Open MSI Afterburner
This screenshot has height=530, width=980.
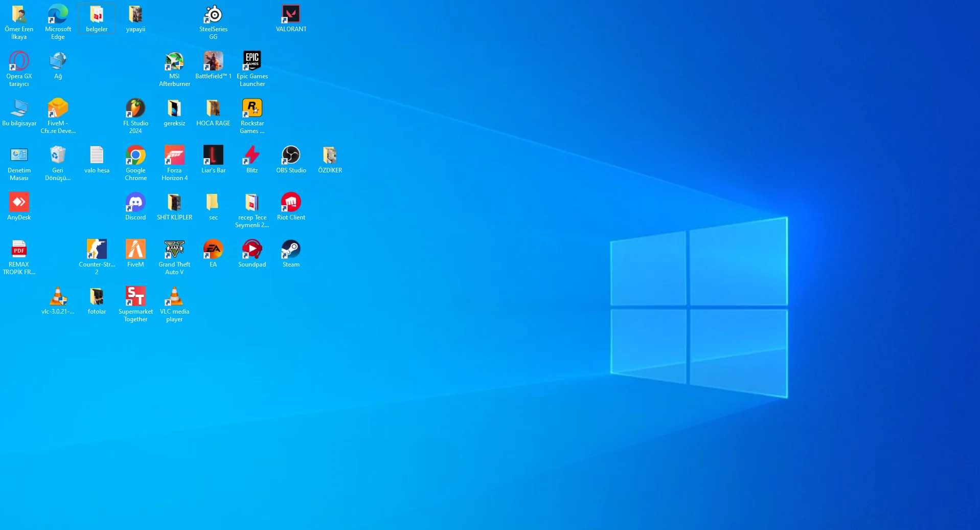[174, 61]
